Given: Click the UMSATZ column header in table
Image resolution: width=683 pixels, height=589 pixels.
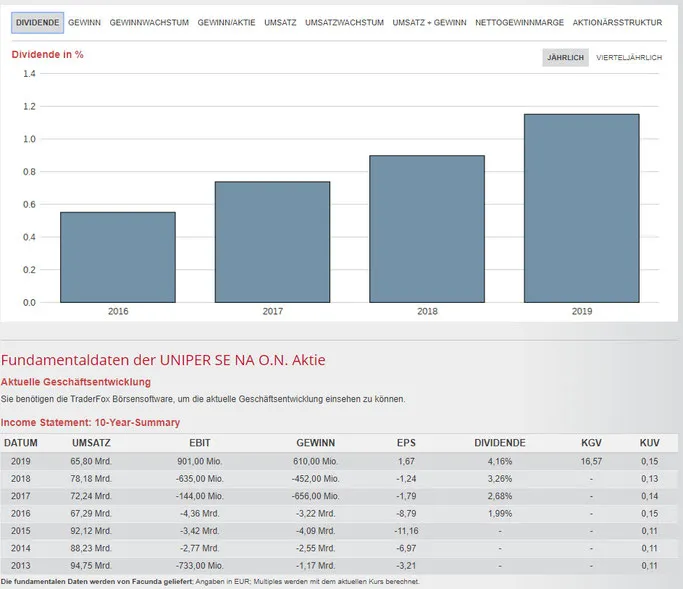Looking at the screenshot, I should coord(91,443).
